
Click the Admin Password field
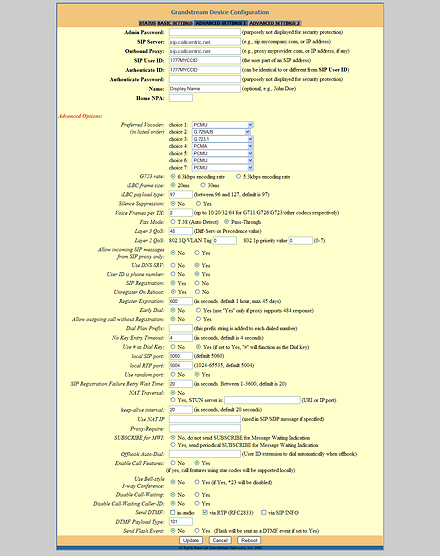tap(205, 32)
